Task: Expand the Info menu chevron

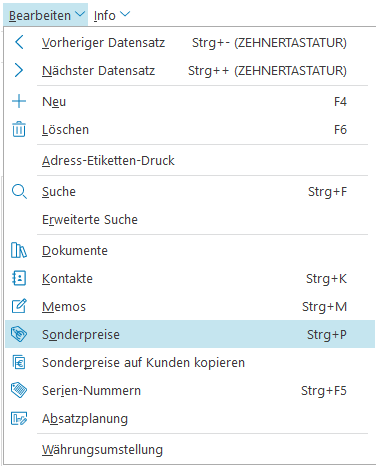Action: point(125,14)
